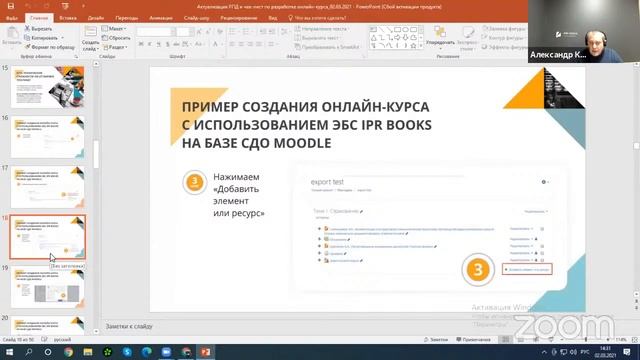Select the rectangle shape in shapes gallery
The image size is (640, 360).
[397, 29]
